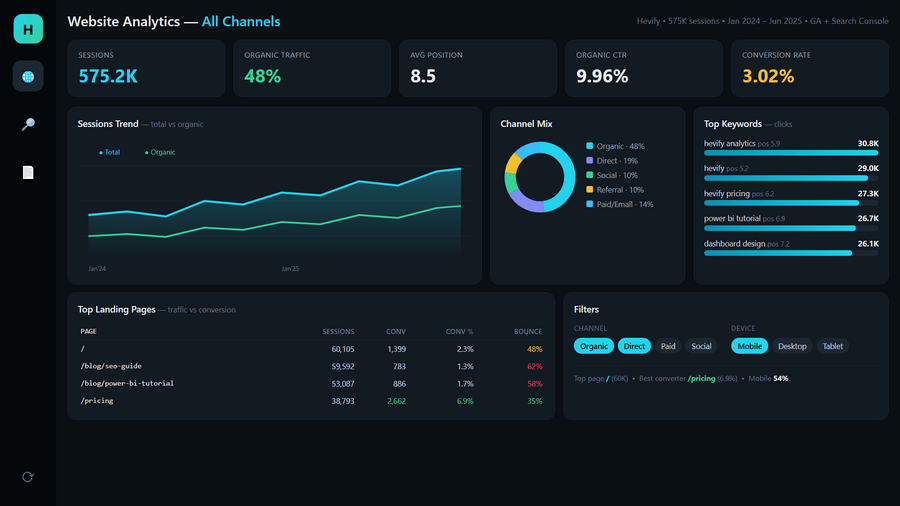
Task: Click the Sessions 575.2K card
Action: [146, 68]
